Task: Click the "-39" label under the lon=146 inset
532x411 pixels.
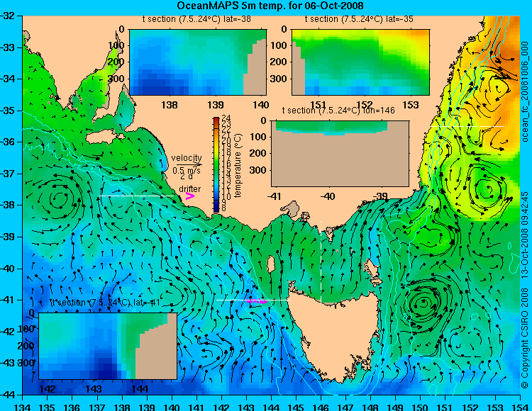Action: [380, 196]
